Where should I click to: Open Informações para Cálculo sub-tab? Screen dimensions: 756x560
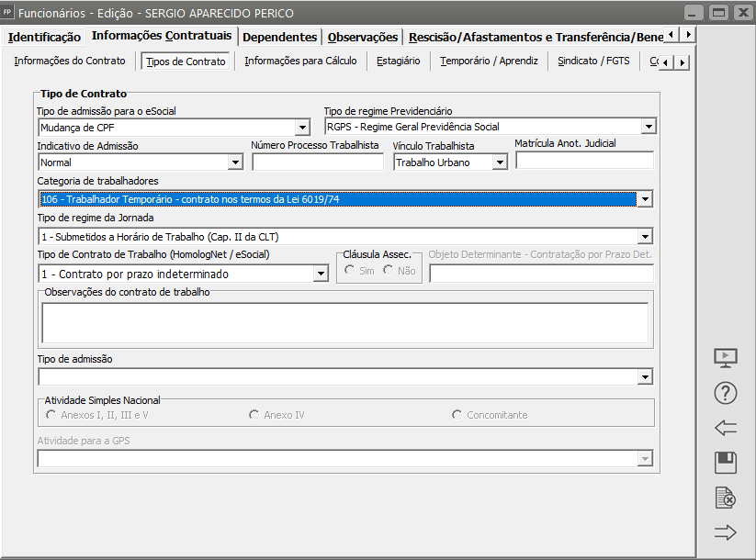(300, 61)
